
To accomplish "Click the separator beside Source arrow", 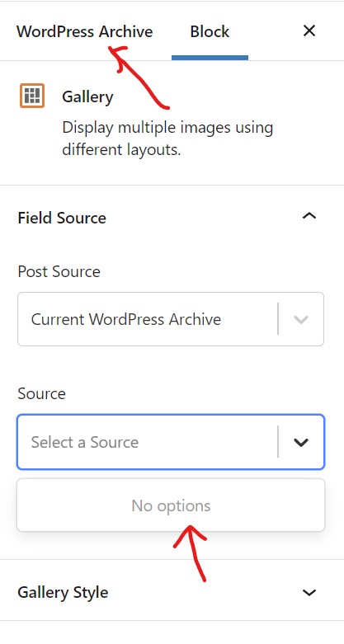I will tap(278, 442).
